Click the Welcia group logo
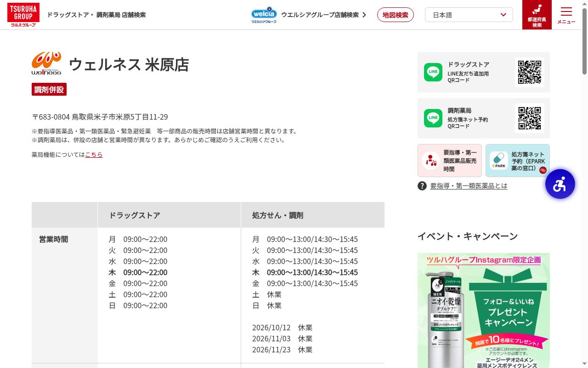This screenshot has height=368, width=588. (264, 15)
